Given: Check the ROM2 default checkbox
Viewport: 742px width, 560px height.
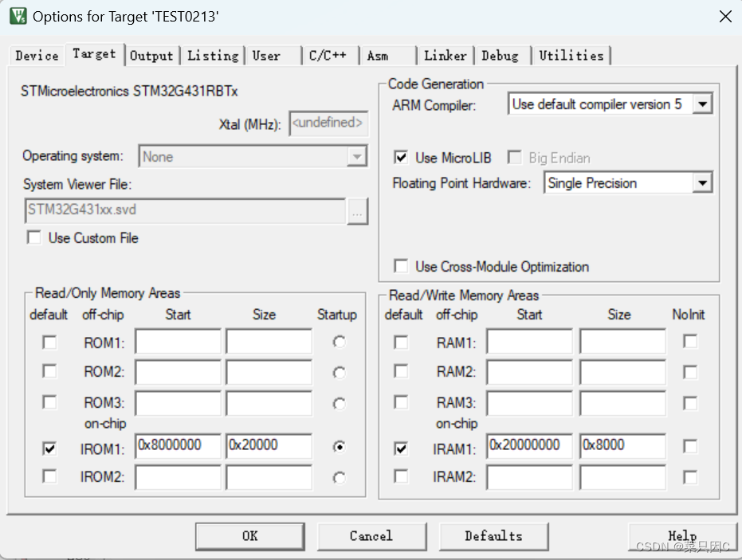Looking at the screenshot, I should [49, 371].
